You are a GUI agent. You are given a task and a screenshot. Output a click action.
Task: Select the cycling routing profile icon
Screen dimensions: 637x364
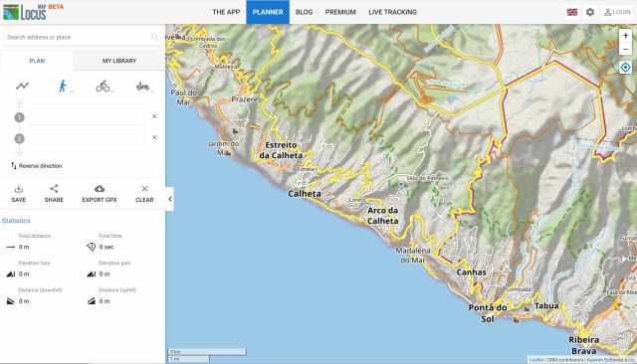click(x=103, y=87)
